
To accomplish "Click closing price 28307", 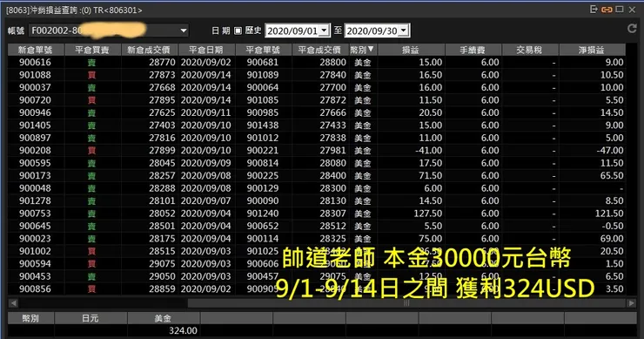I will (x=333, y=214).
